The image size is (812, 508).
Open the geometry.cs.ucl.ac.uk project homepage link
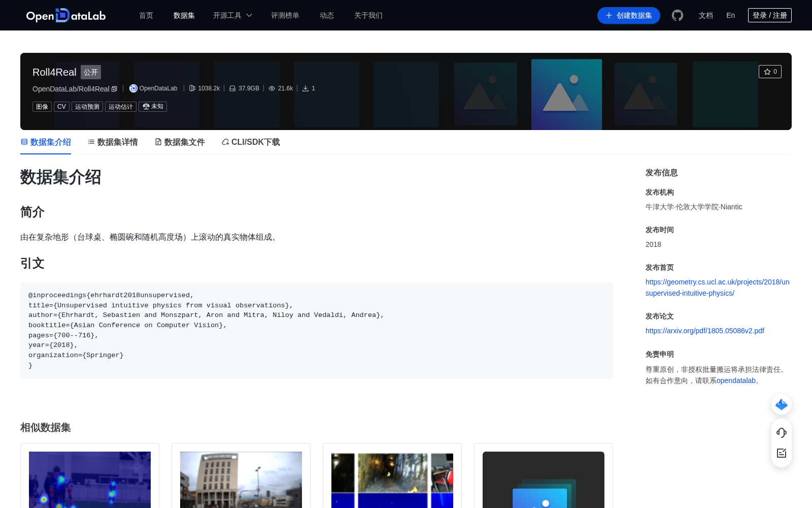tap(718, 288)
